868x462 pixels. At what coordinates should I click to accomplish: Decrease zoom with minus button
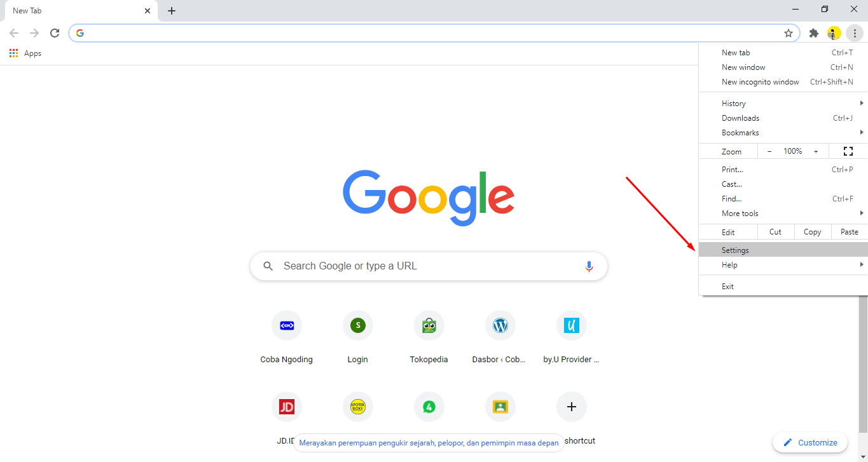tap(769, 151)
